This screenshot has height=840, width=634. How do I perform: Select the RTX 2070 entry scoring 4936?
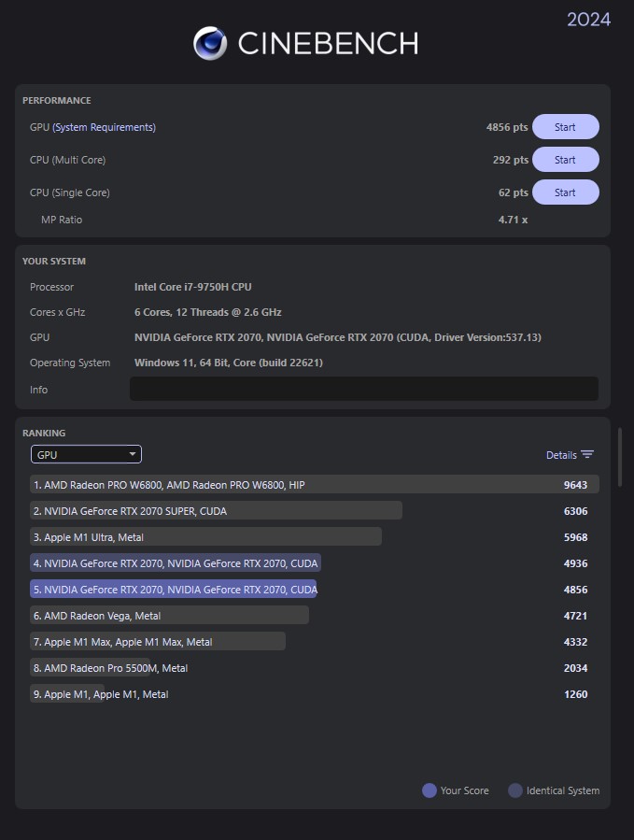[315, 563]
